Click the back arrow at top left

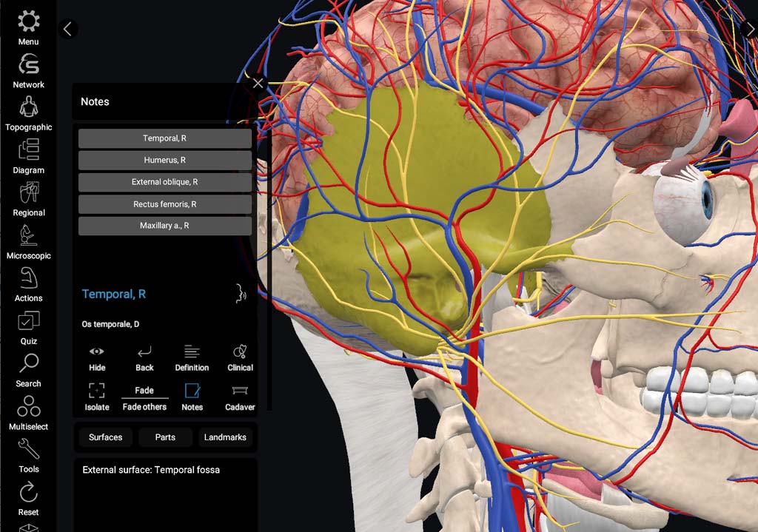(x=68, y=29)
